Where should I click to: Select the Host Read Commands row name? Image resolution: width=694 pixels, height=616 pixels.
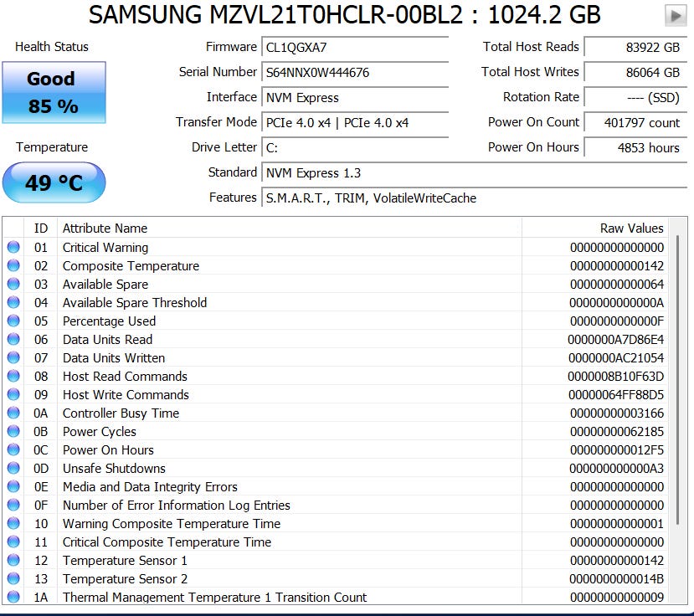click(125, 376)
